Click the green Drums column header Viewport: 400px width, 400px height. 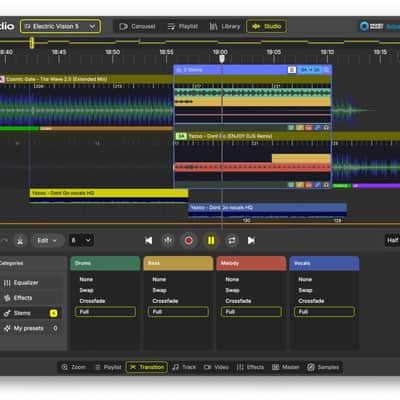click(105, 263)
